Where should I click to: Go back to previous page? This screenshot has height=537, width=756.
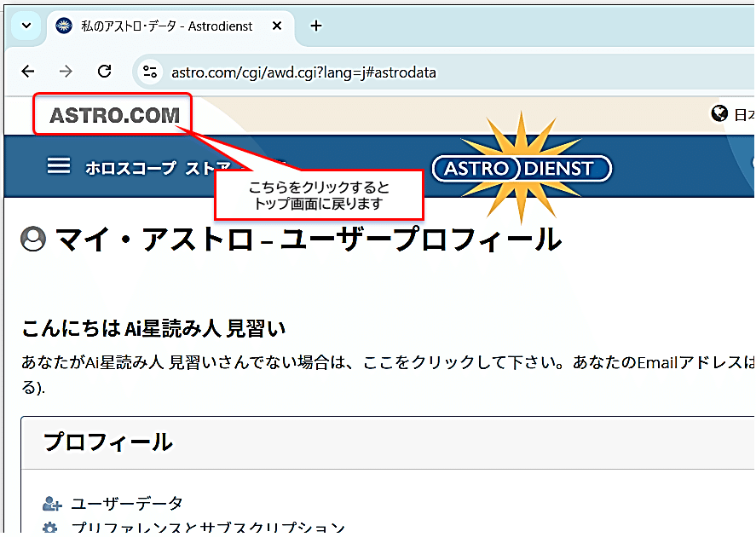coord(28,72)
